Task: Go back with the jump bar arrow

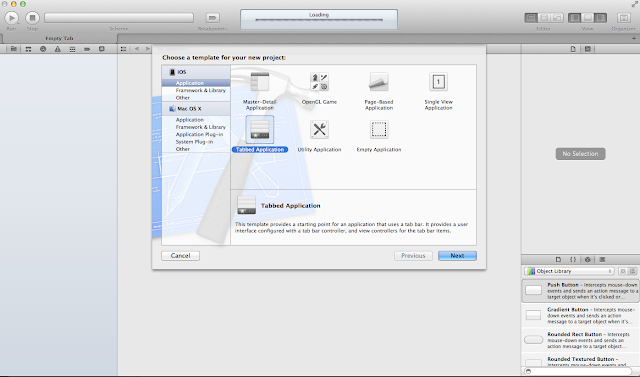Action: (x=137, y=49)
